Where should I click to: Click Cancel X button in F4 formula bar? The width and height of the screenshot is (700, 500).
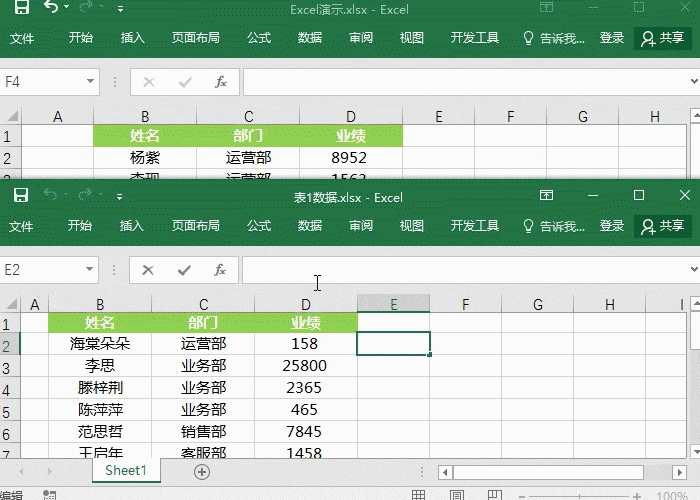(148, 82)
